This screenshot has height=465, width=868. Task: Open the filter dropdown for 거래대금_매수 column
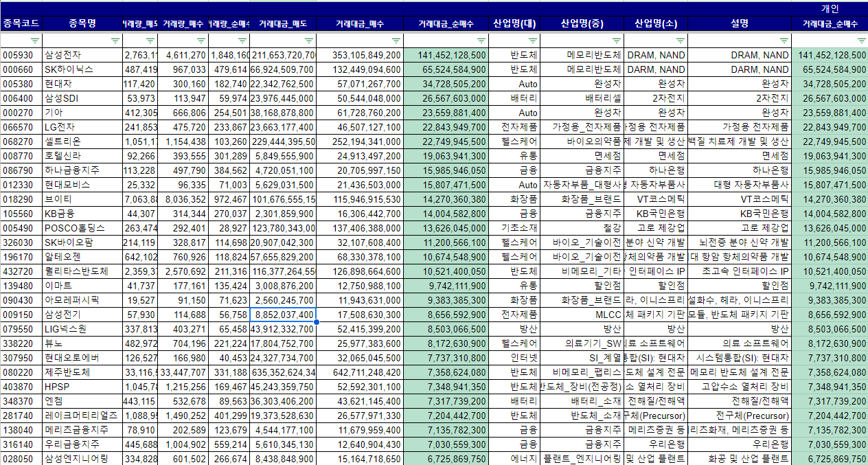[x=396, y=41]
